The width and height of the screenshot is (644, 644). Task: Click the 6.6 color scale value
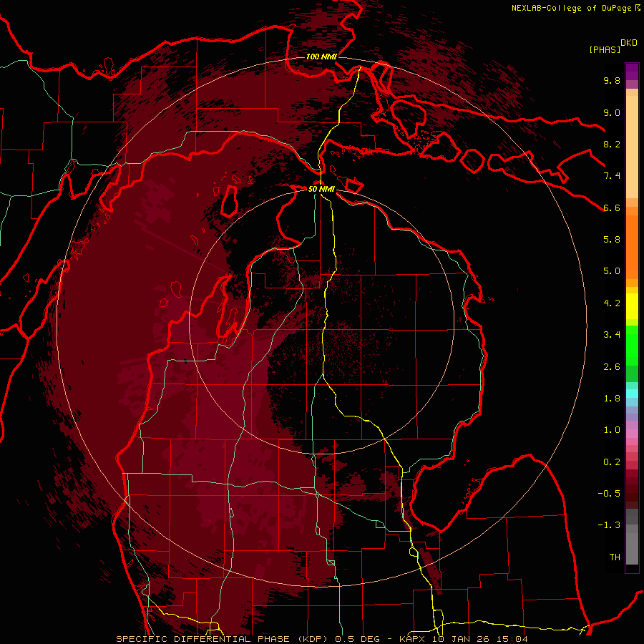tap(612, 208)
